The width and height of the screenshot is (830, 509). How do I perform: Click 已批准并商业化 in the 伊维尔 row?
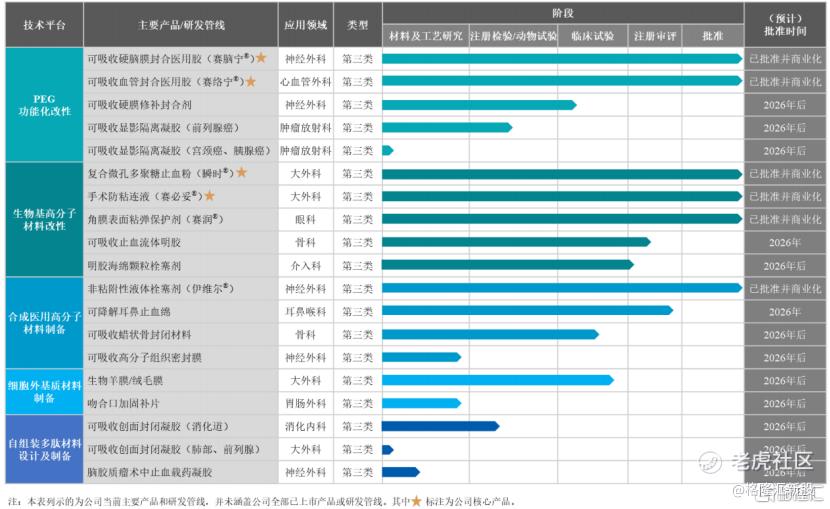785,288
